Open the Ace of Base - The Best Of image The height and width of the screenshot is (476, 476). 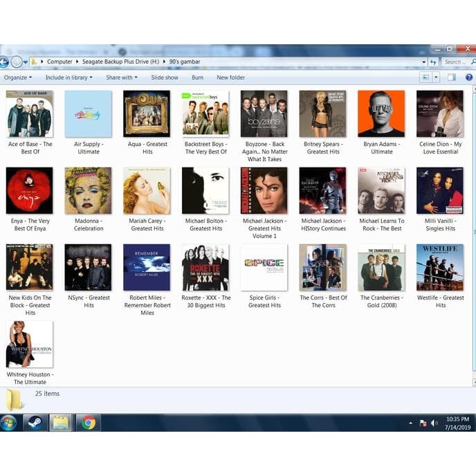click(30, 114)
